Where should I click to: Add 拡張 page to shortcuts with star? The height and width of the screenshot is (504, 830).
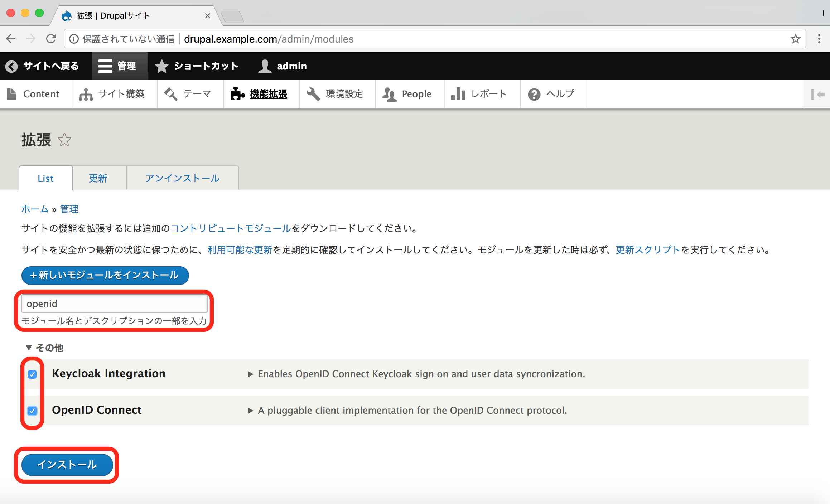[x=64, y=140]
